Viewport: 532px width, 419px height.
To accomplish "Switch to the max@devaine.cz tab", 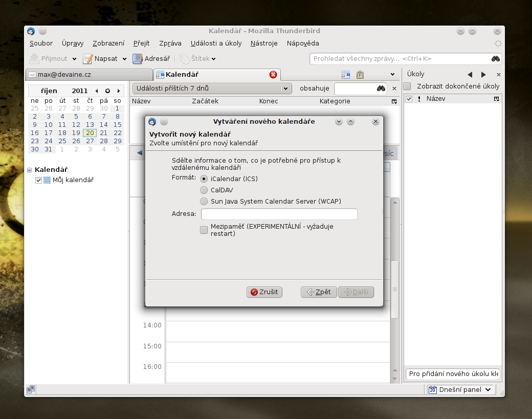I will tap(89, 75).
